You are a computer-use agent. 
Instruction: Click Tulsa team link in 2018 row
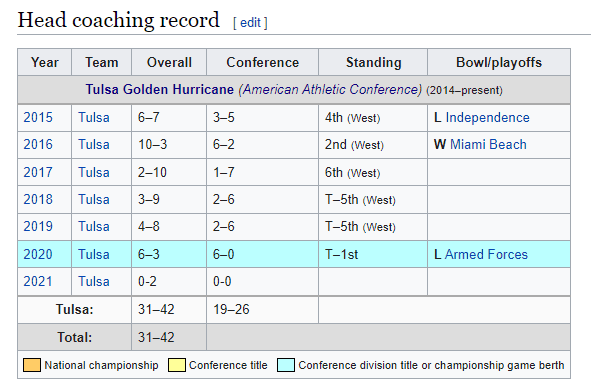tap(94, 199)
